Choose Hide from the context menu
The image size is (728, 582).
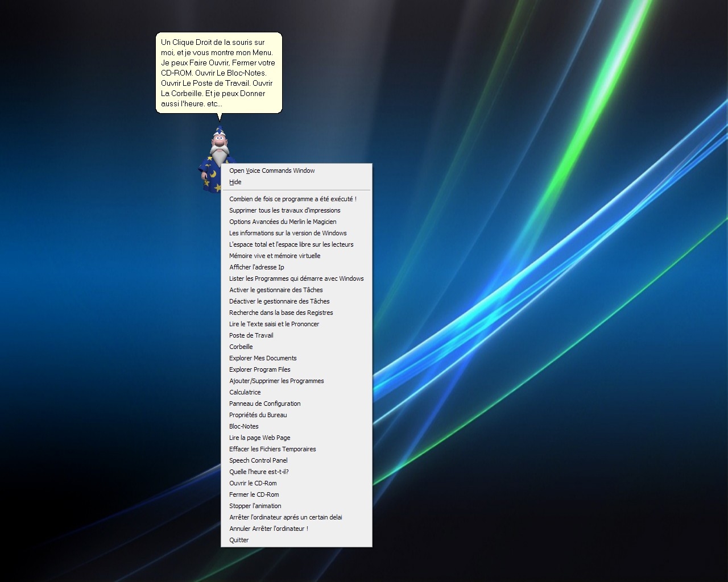[x=296, y=182]
